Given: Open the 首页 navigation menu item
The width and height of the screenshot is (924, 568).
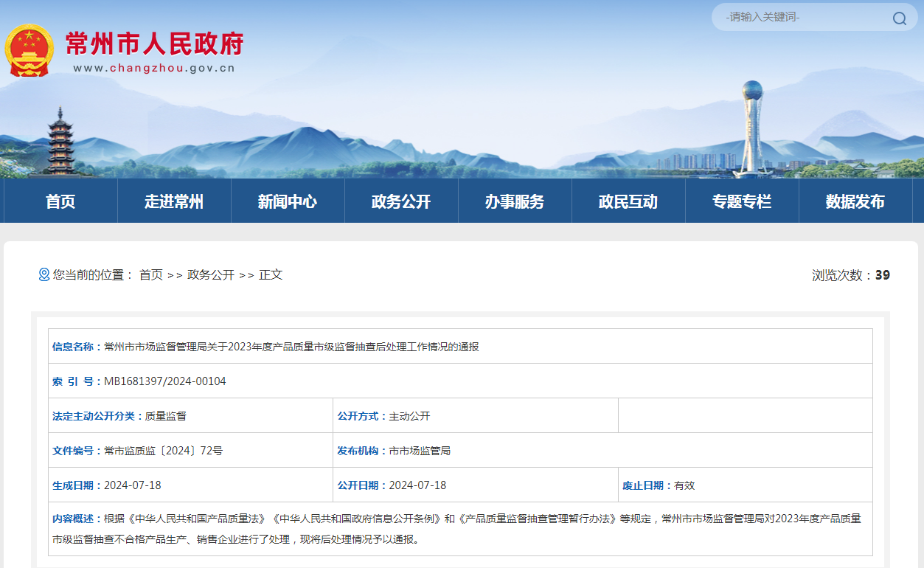Looking at the screenshot, I should point(60,201).
